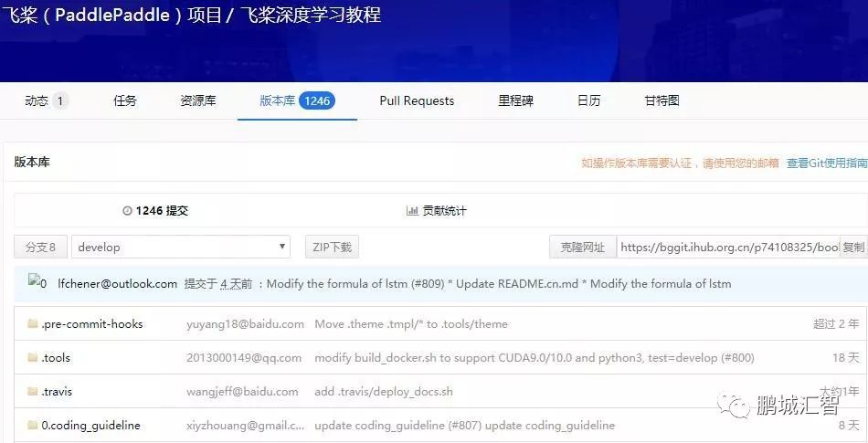The width and height of the screenshot is (868, 443).
Task: Click the 克隆网址 button
Action: point(583,248)
